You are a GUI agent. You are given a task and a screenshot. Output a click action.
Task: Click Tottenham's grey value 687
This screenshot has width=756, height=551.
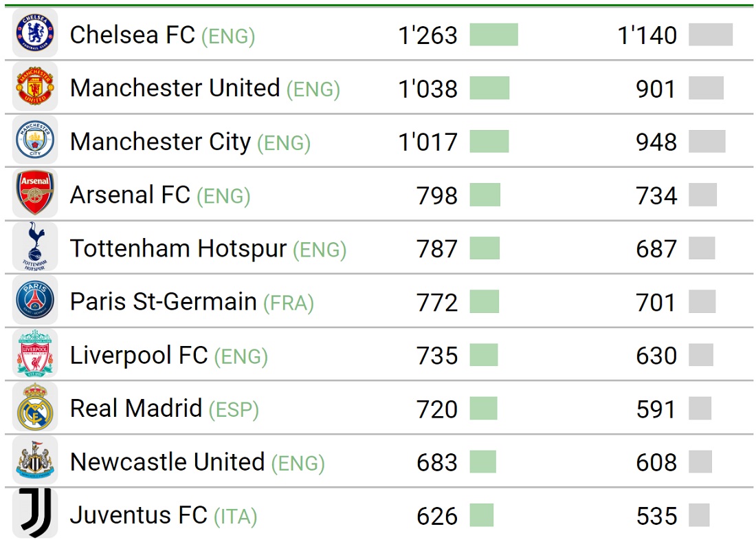click(x=656, y=249)
